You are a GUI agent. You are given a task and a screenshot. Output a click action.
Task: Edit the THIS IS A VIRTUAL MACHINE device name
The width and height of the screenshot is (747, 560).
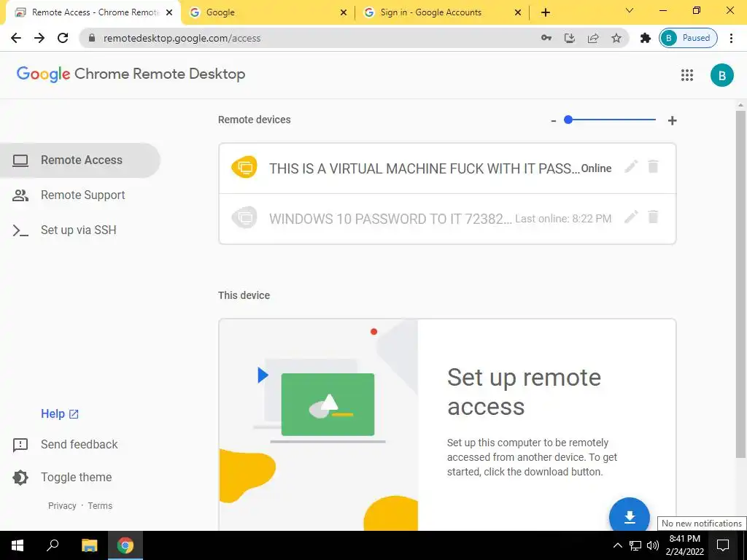631,167
